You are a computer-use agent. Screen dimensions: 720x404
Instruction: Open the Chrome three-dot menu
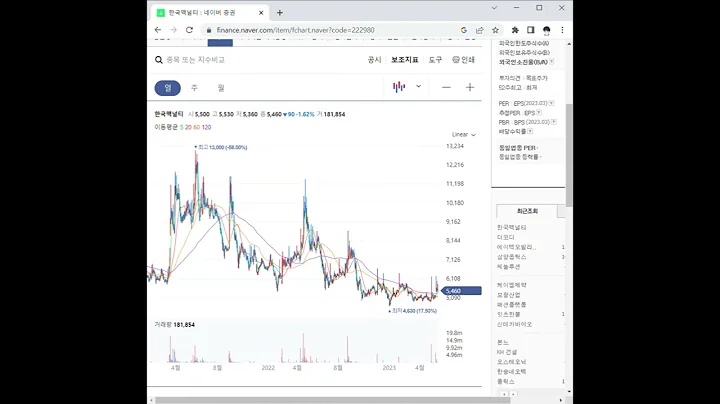562,30
